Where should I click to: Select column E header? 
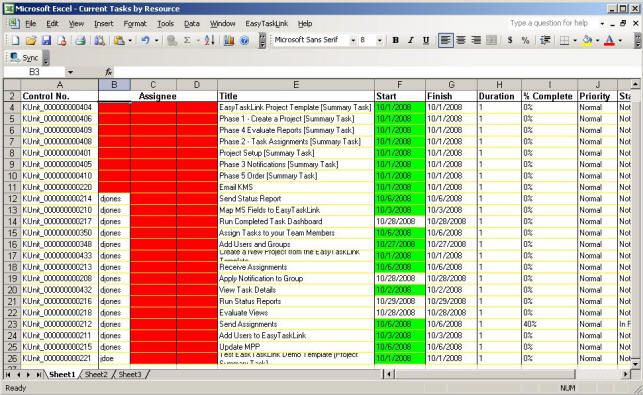point(296,84)
